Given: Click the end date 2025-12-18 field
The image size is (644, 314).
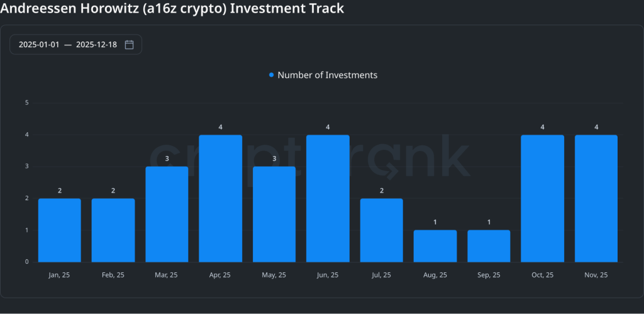Looking at the screenshot, I should tap(96, 45).
